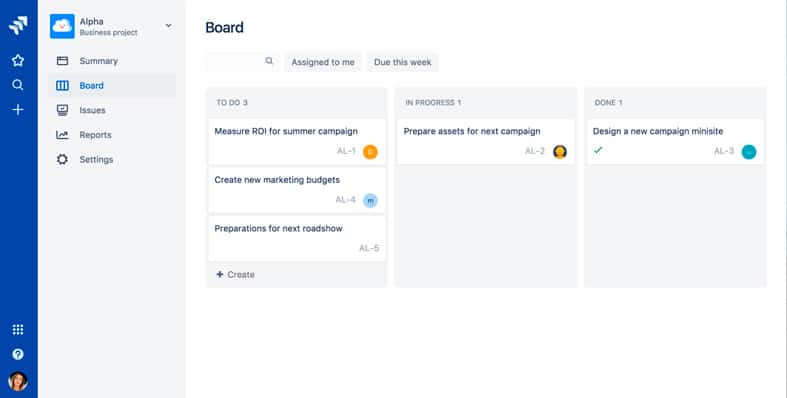The width and height of the screenshot is (787, 398).
Task: Open card Preparations for next roadshow
Action: pyautogui.click(x=297, y=238)
